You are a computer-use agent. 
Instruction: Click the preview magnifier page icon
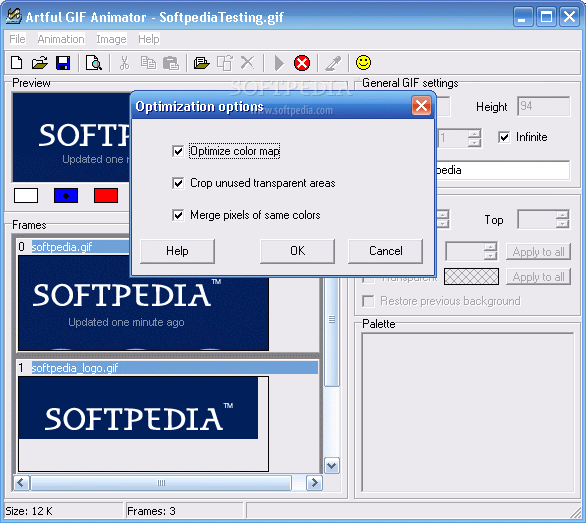(93, 63)
